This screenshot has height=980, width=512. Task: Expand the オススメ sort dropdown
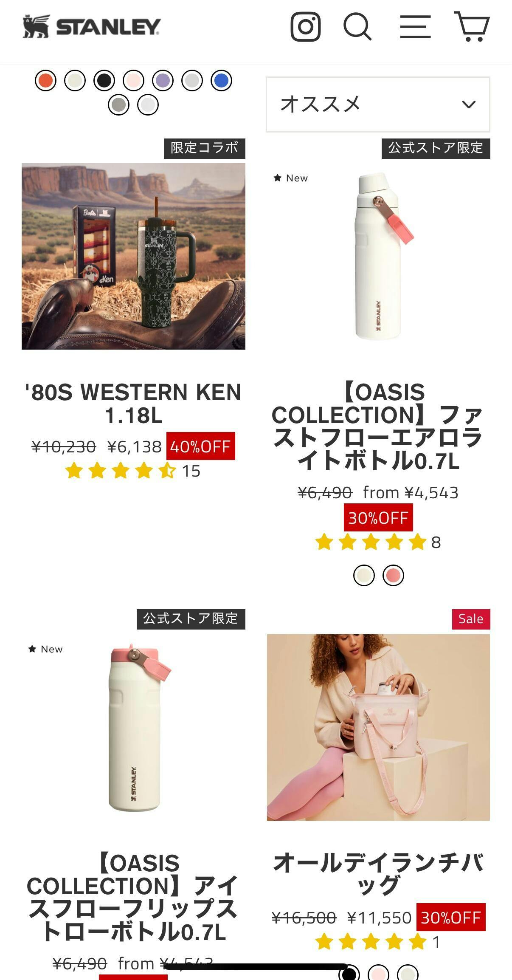point(378,104)
